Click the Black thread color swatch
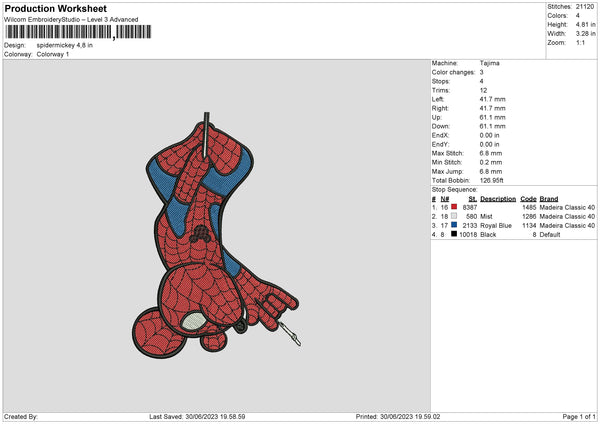The image size is (600, 424). point(454,234)
